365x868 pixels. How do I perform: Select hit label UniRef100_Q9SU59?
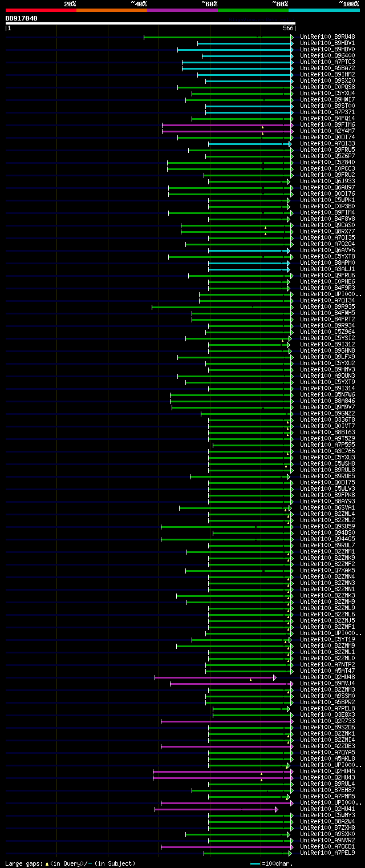click(x=327, y=526)
